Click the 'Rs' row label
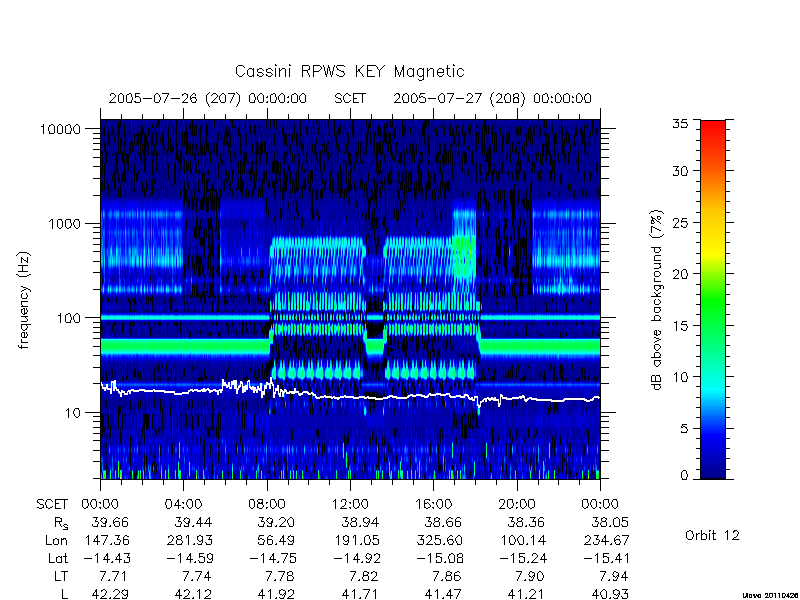This screenshot has height=600, width=800. coord(61,523)
